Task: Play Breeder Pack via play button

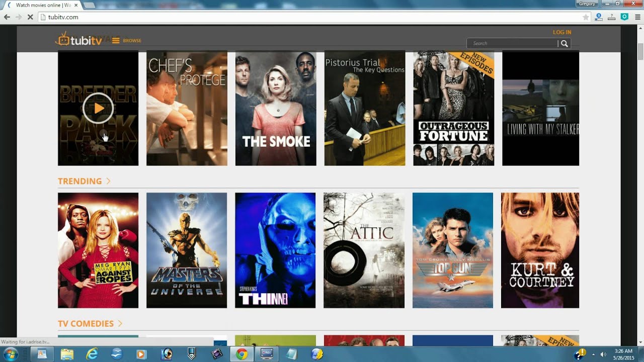Action: pyautogui.click(x=98, y=108)
